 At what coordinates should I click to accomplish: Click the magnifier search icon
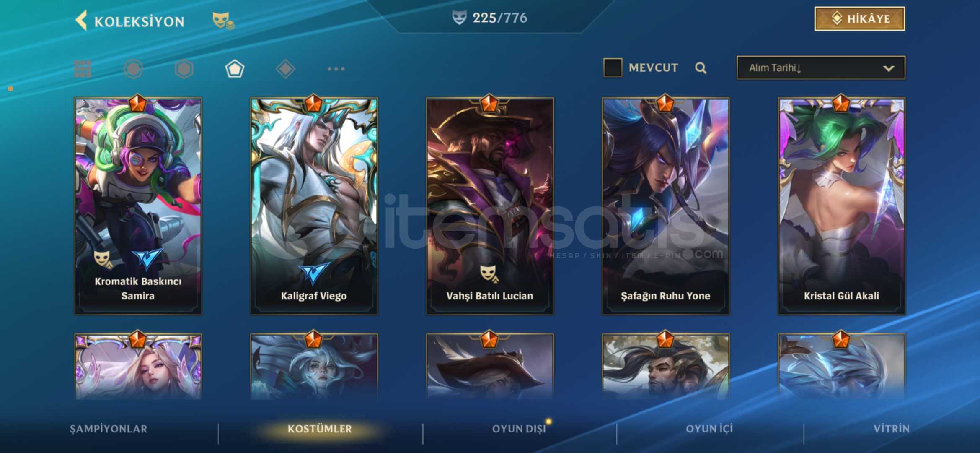(701, 68)
